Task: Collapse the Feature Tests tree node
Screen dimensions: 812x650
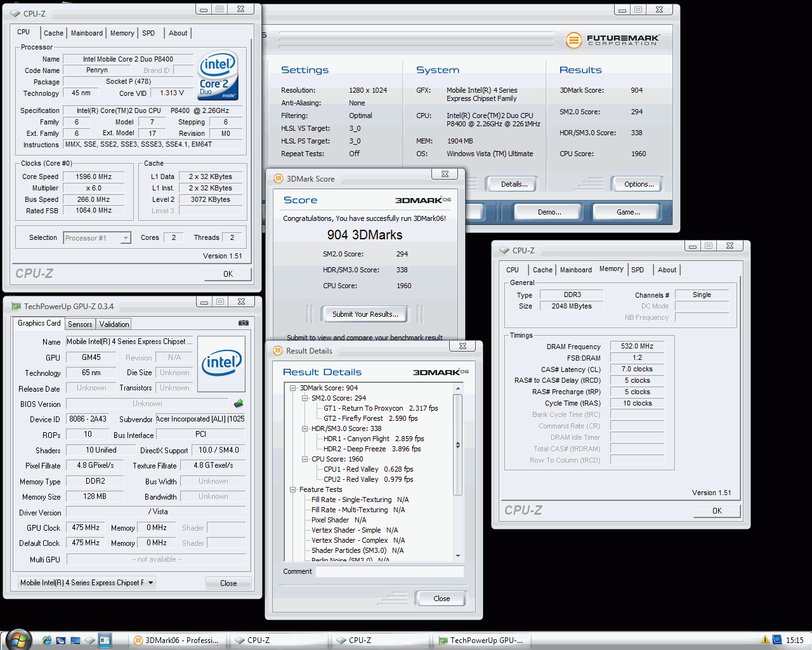Action: 293,489
